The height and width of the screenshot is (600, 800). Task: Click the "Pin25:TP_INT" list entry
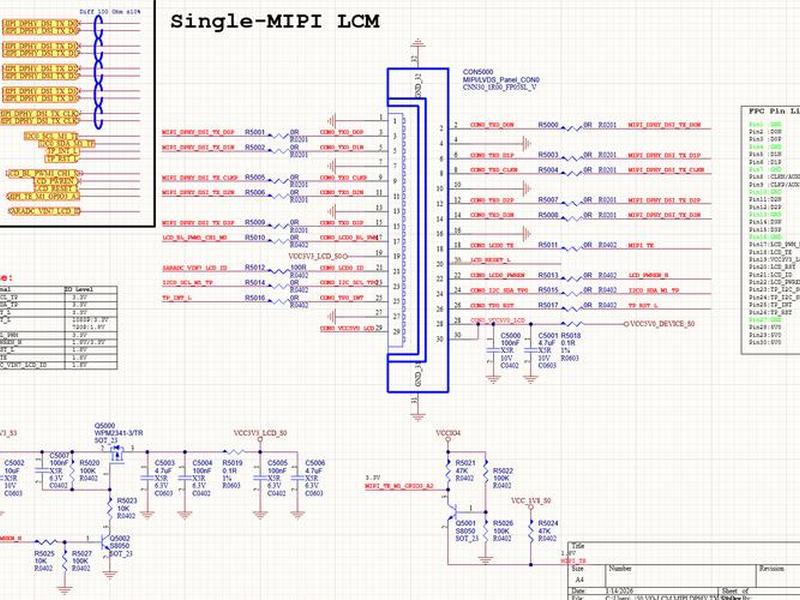[x=770, y=305]
